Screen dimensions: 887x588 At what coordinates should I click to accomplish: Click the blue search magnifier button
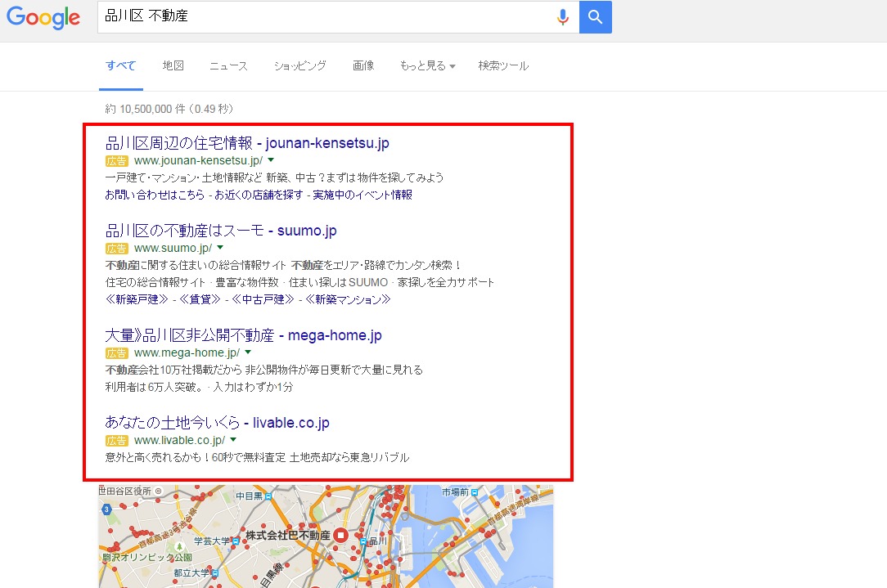(595, 17)
